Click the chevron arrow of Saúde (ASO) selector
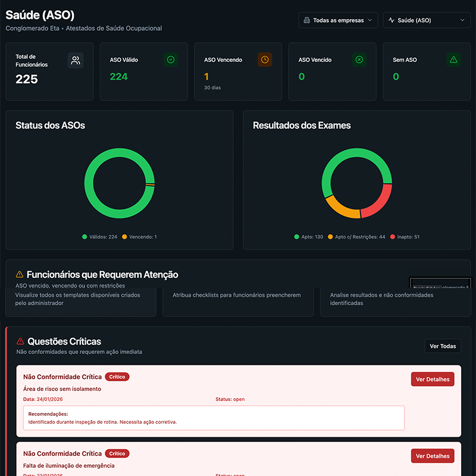 click(463, 20)
